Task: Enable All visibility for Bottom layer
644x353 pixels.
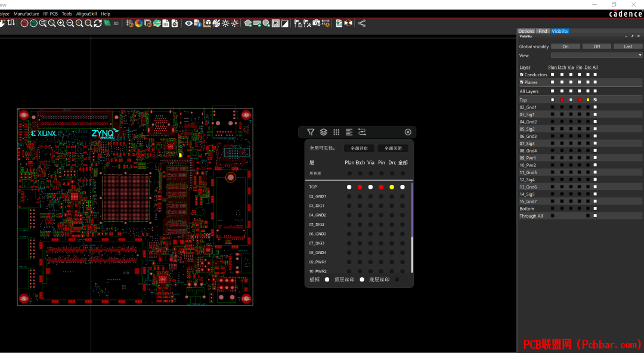Action: [x=595, y=209]
